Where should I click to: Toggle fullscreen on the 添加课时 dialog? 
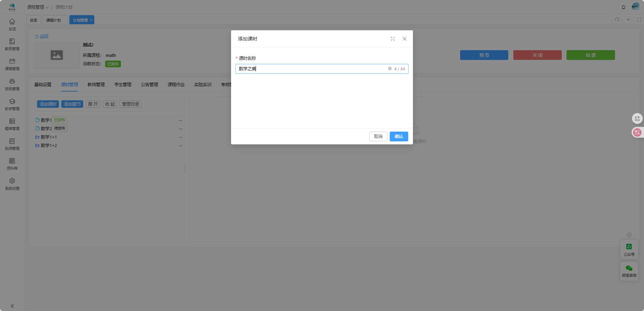(393, 39)
